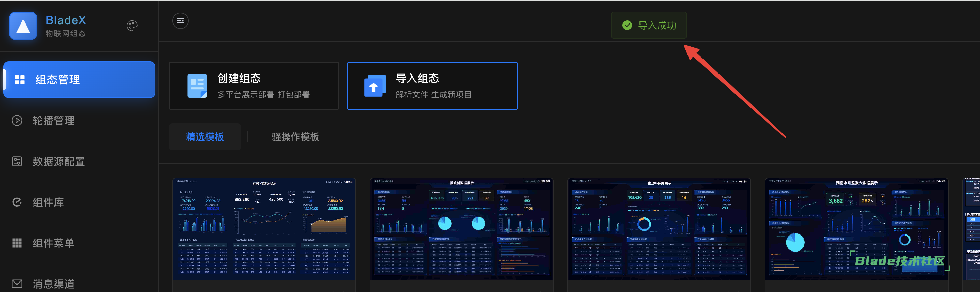The height and width of the screenshot is (292, 980).
Task: Click the 数据源配置 sidebar icon
Action: [x=17, y=161]
